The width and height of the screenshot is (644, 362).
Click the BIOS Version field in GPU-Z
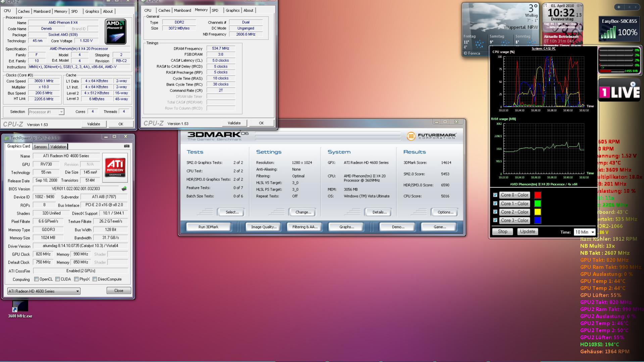click(x=76, y=189)
